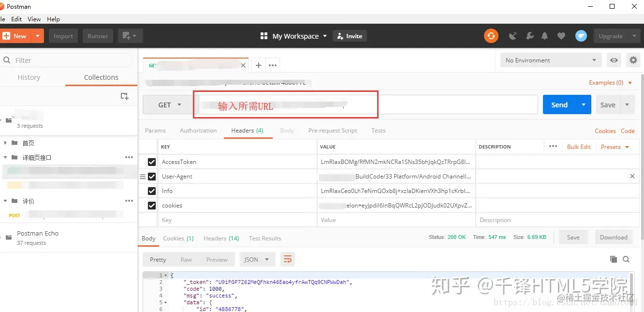Uncheck the User-Agent header checkbox
644x312 pixels.
pyautogui.click(x=152, y=177)
